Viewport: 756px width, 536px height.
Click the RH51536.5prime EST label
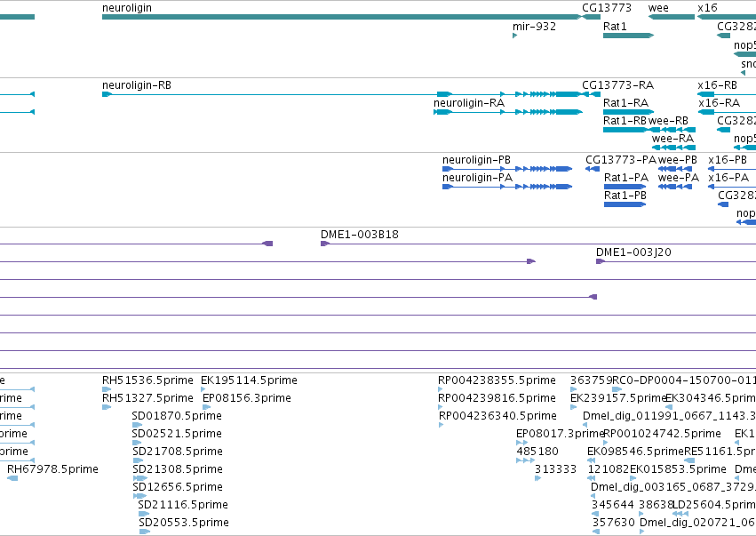(x=147, y=380)
